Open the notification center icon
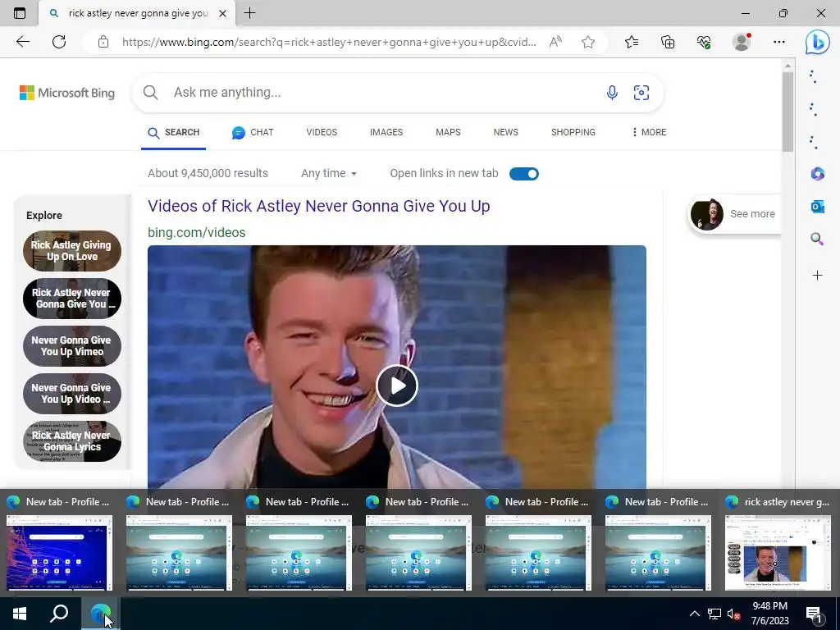840x630 pixels. pos(814,614)
